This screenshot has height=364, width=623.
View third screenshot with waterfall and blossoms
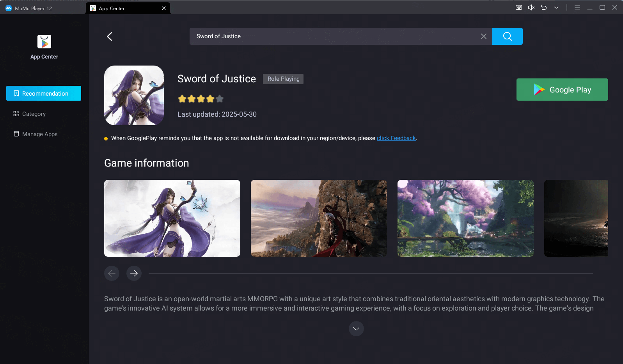[465, 218]
